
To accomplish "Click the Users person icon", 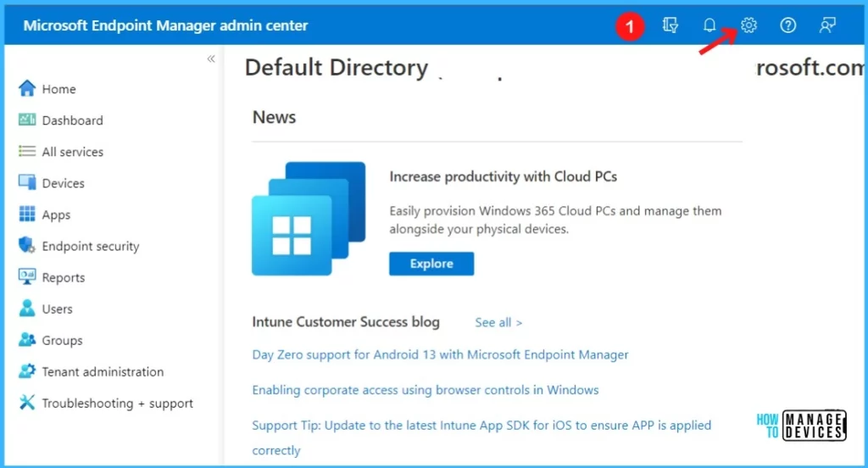I will coord(27,308).
